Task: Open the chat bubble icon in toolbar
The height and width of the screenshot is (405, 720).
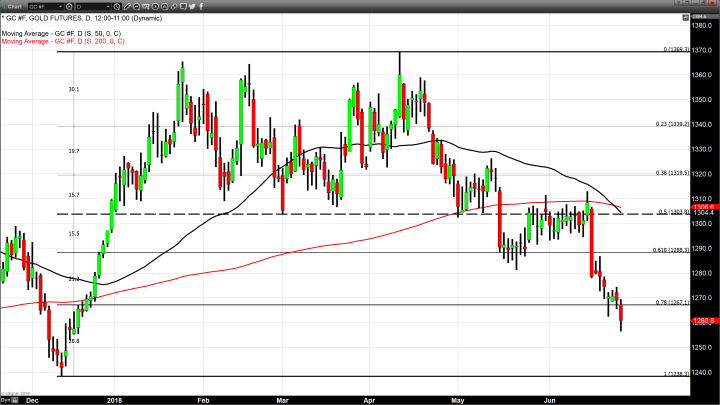Action: 182,6
